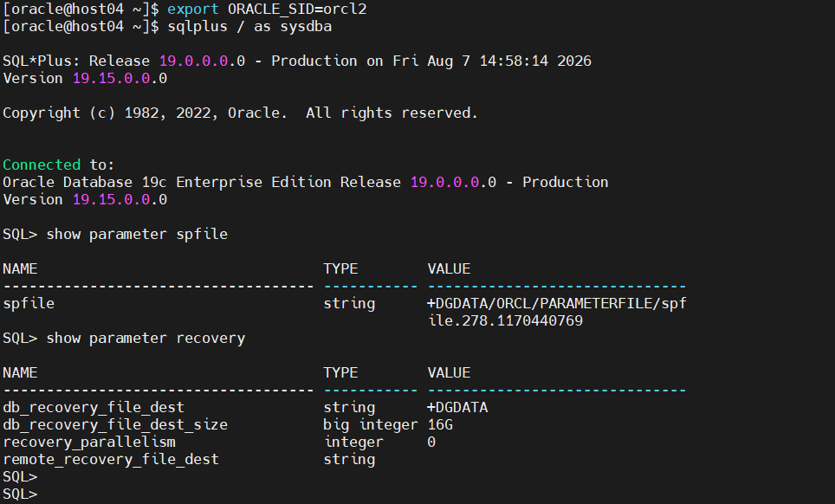Click the 'spfile' parameter name
Screen dimensions: 835x504
point(29,303)
